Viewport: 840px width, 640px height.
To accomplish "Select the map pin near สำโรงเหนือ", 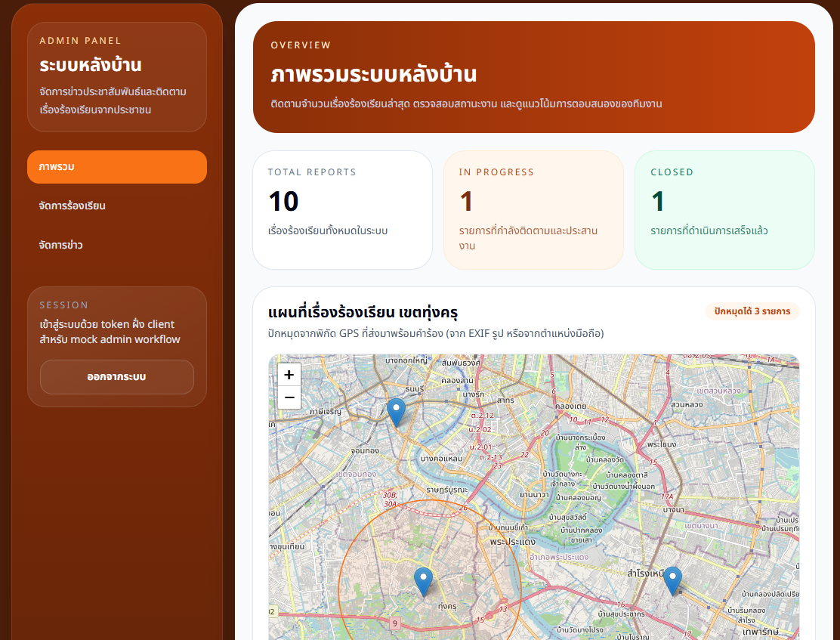I will 673,581.
